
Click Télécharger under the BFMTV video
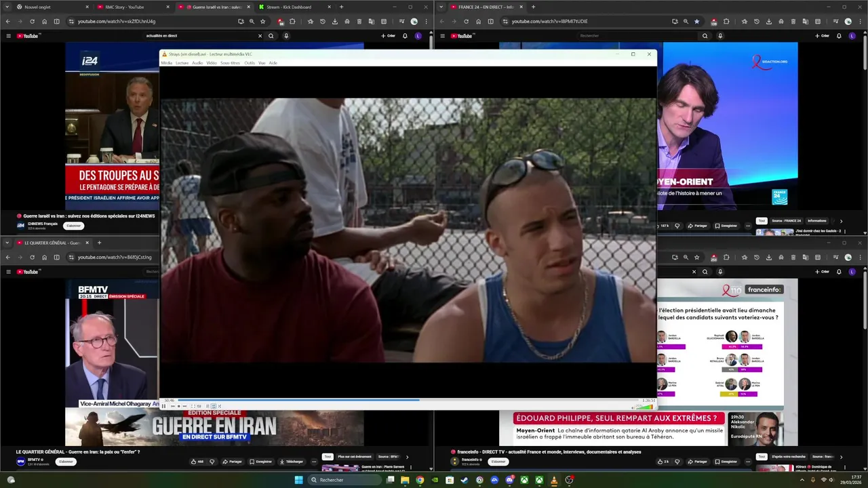[x=292, y=462]
